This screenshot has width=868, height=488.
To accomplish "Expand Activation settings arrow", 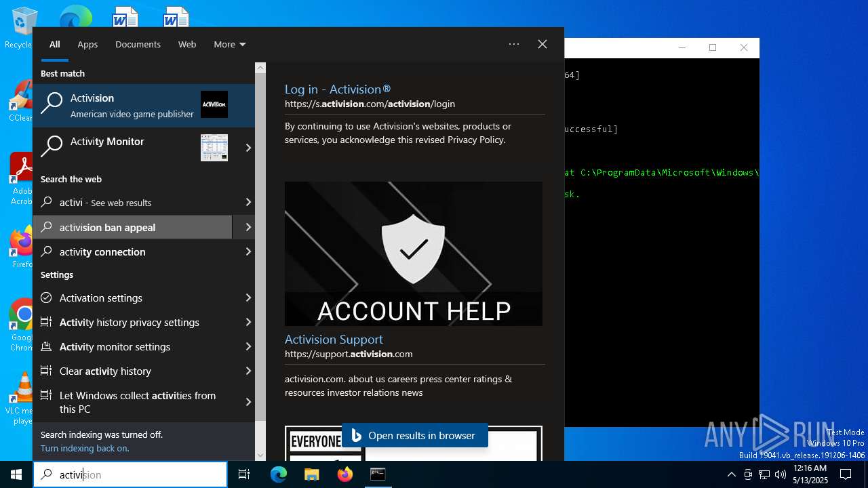I will pyautogui.click(x=248, y=298).
